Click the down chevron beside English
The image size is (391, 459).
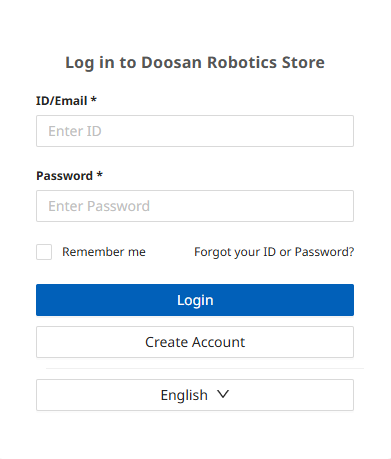coord(223,394)
